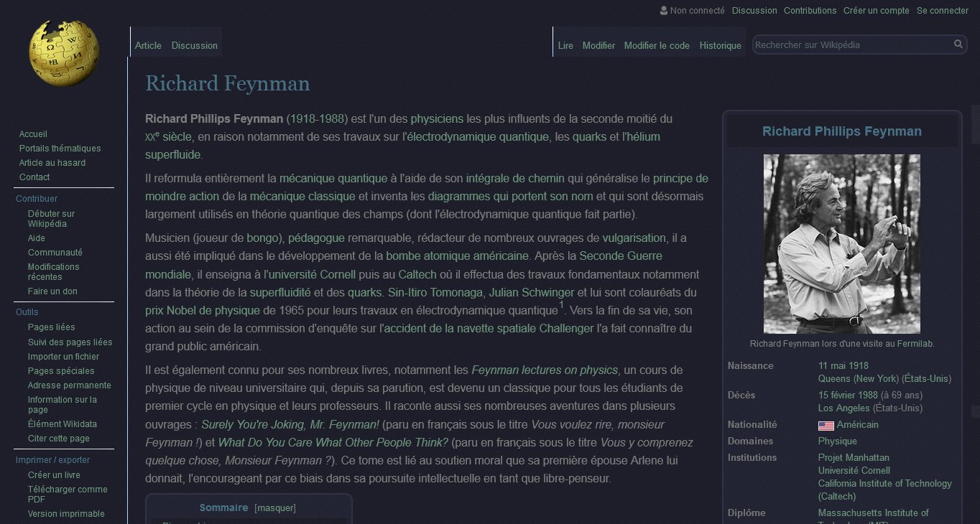This screenshot has height=524, width=980.
Task: Open Contributions in the top user bar
Action: pyautogui.click(x=810, y=11)
